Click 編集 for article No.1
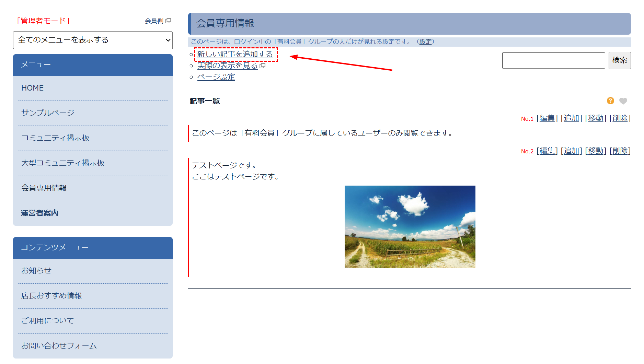 (x=547, y=118)
